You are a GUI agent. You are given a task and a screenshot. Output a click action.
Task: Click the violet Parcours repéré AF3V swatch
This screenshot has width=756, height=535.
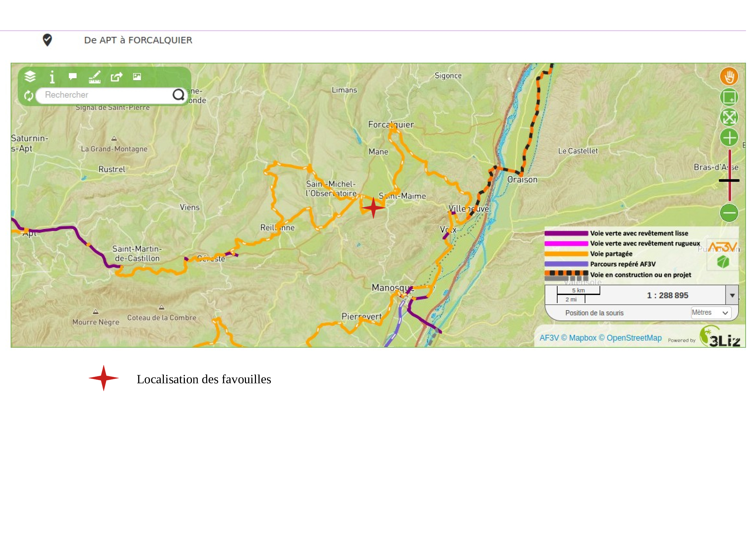pos(566,264)
